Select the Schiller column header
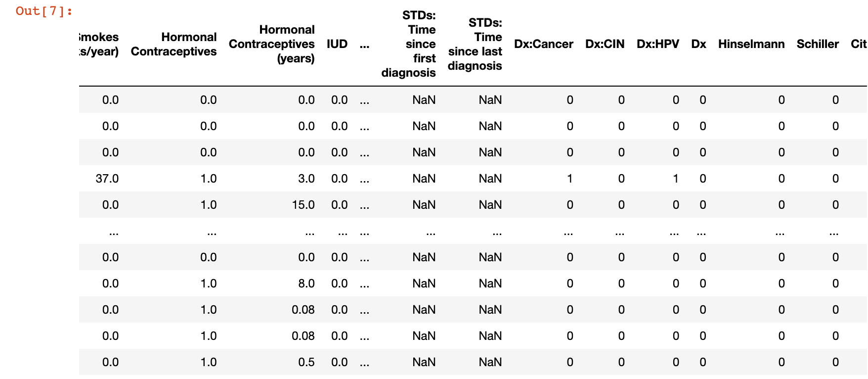 pyautogui.click(x=818, y=44)
